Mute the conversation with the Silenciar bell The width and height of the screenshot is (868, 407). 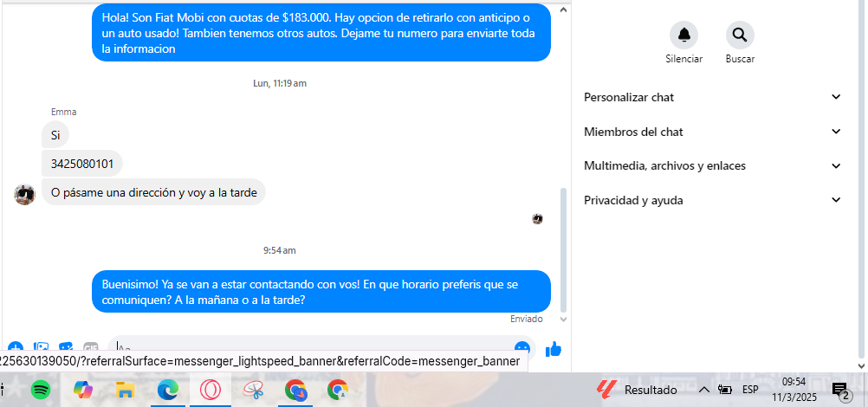click(683, 36)
